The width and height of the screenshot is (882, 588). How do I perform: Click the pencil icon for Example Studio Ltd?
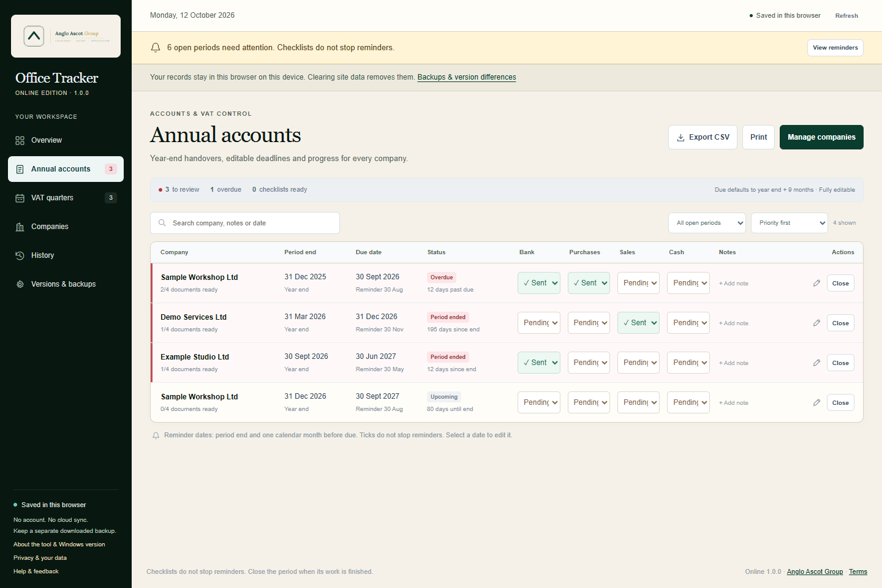coord(816,363)
